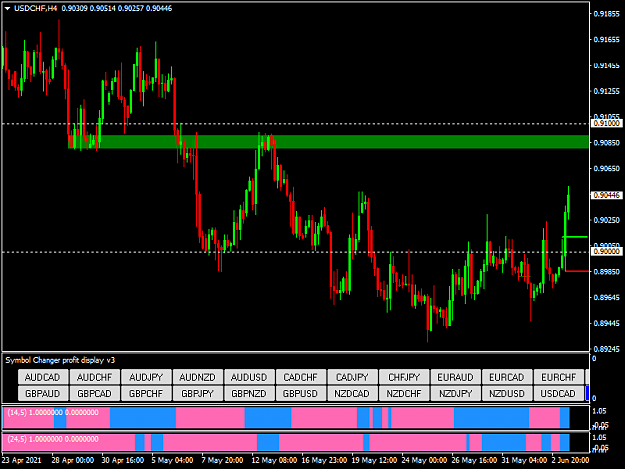Load the CADCHF pair
Screen dimensions: 625x469
coord(301,377)
